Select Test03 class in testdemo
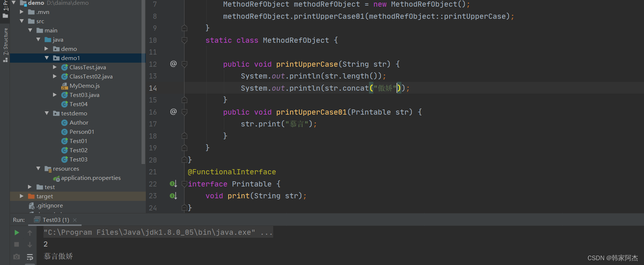The height and width of the screenshot is (265, 644). tap(78, 159)
